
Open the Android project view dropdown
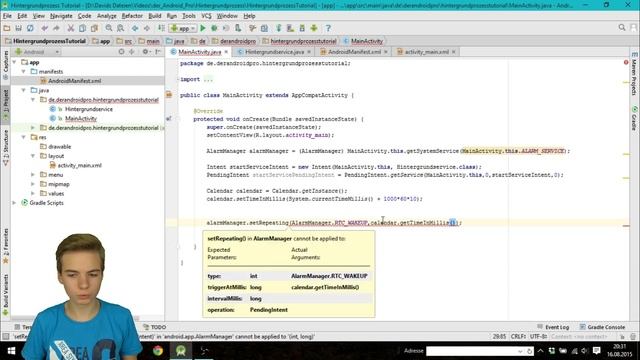tap(37, 52)
